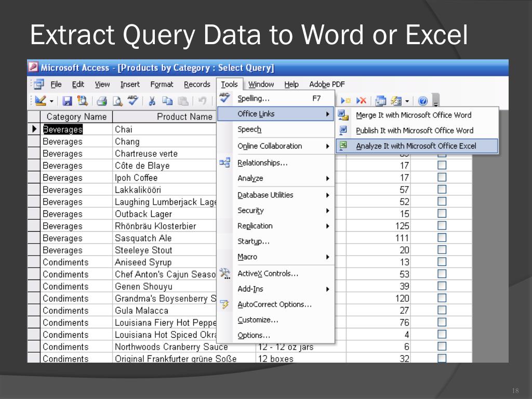
Task: Click the Cut scissors icon
Action: click(x=152, y=101)
